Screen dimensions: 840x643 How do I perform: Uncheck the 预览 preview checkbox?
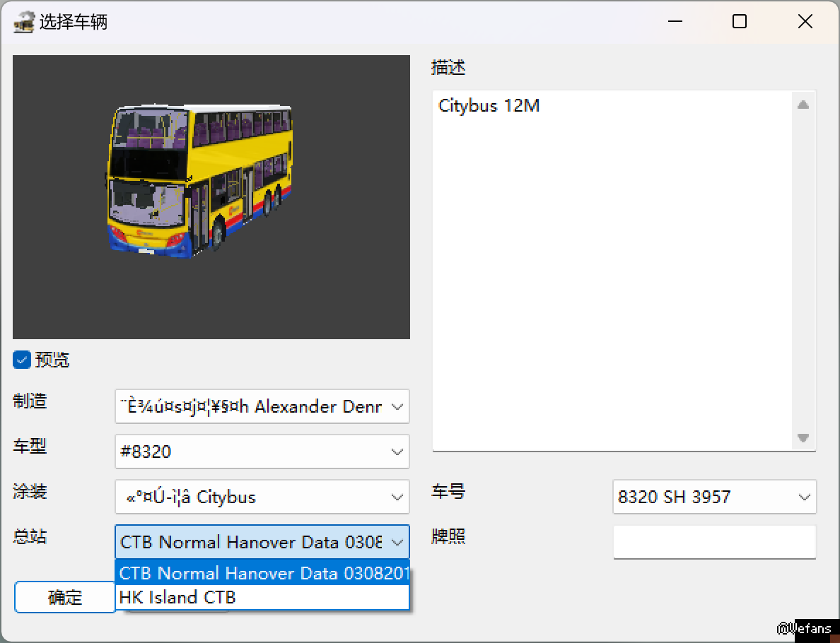click(x=22, y=360)
